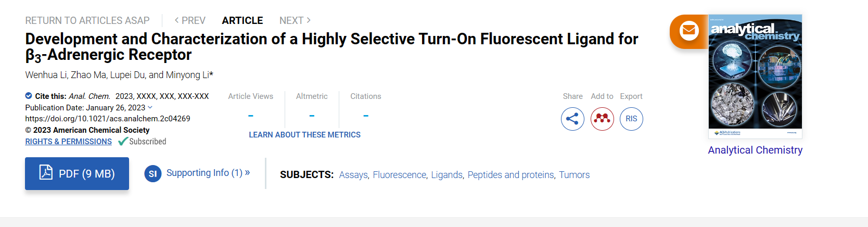Go to PREV article
This screenshot has width=868, height=227.
tap(190, 20)
